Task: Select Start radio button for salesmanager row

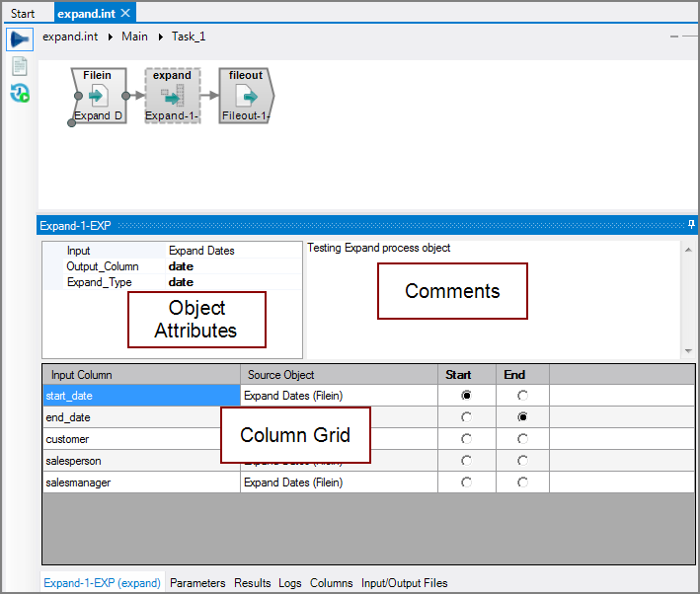Action: pos(466,483)
